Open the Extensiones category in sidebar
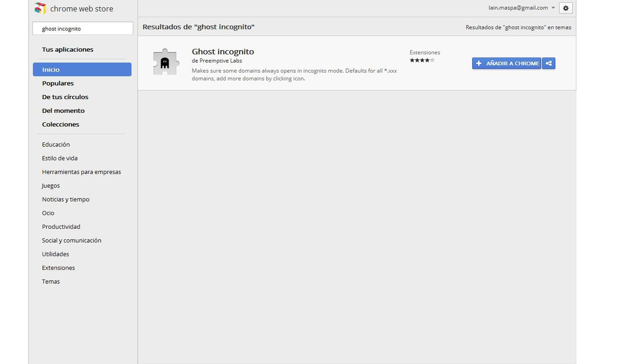The height and width of the screenshot is (364, 617). pyautogui.click(x=58, y=268)
